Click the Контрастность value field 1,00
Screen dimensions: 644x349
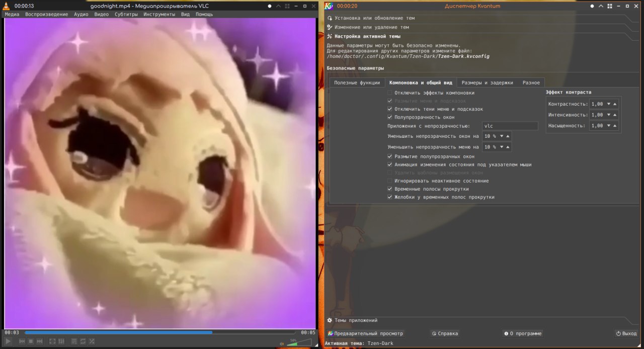tap(598, 104)
